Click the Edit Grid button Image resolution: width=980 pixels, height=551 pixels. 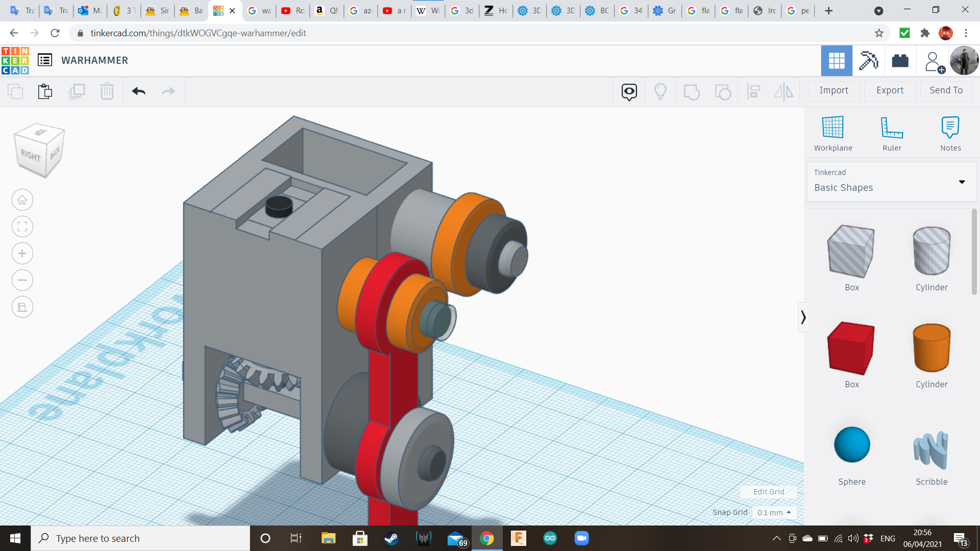[x=768, y=491]
